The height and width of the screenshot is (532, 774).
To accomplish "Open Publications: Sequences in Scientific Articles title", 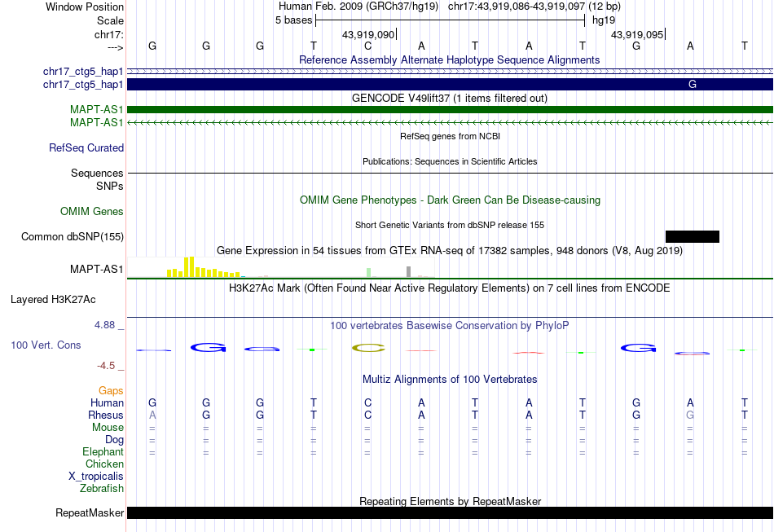I will point(450,161).
